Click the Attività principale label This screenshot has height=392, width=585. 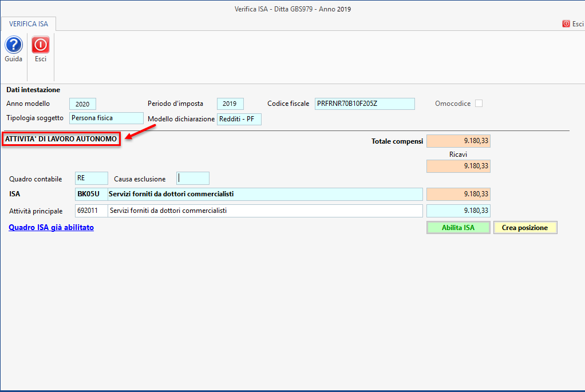pyautogui.click(x=36, y=211)
